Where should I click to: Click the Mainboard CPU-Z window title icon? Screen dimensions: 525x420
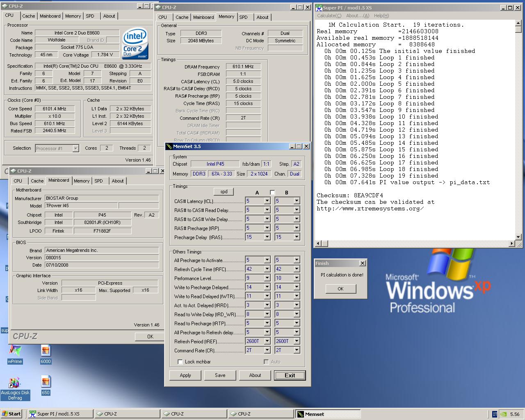pos(14,171)
